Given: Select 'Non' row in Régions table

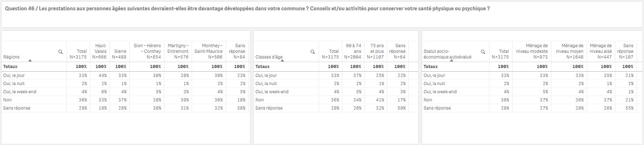Looking at the screenshot, I should (x=126, y=100).
